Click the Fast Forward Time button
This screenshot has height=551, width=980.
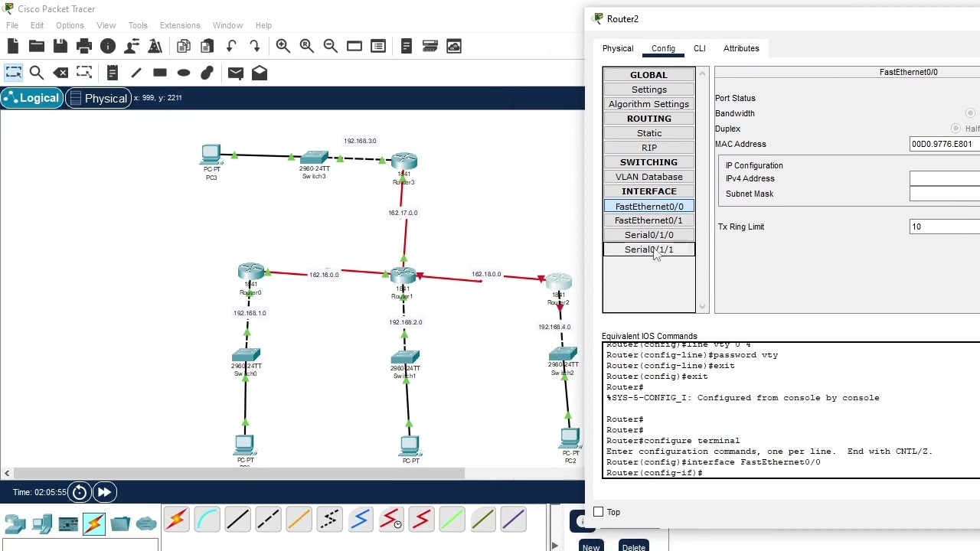104,492
